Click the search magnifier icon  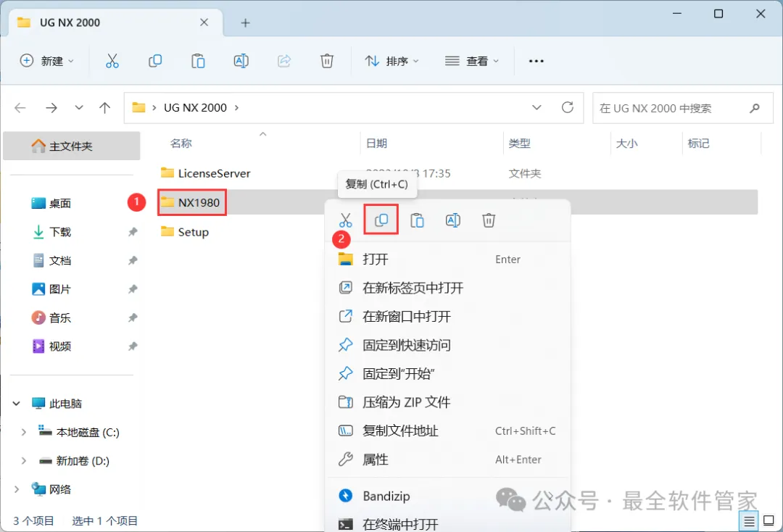coord(755,108)
